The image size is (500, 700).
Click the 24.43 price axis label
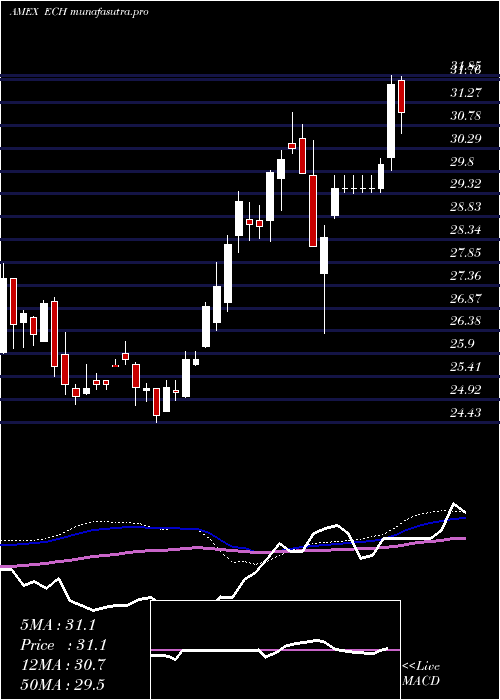click(x=467, y=413)
